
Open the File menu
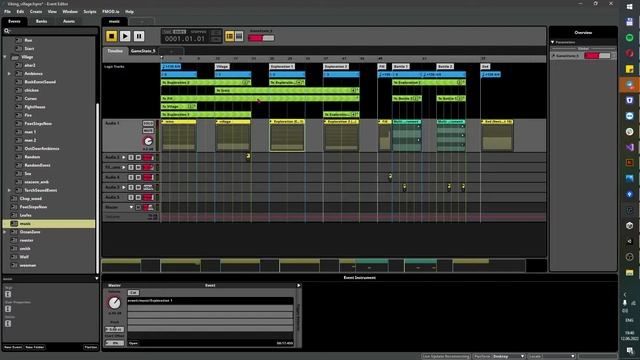7,12
